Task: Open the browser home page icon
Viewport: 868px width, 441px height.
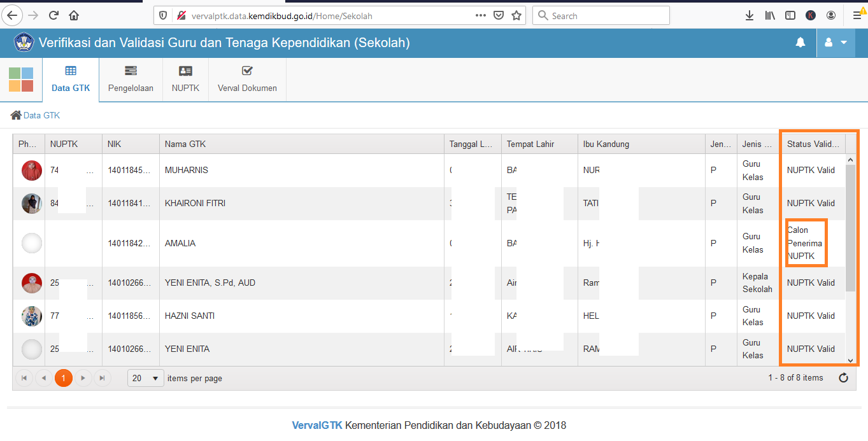Action: pos(75,15)
